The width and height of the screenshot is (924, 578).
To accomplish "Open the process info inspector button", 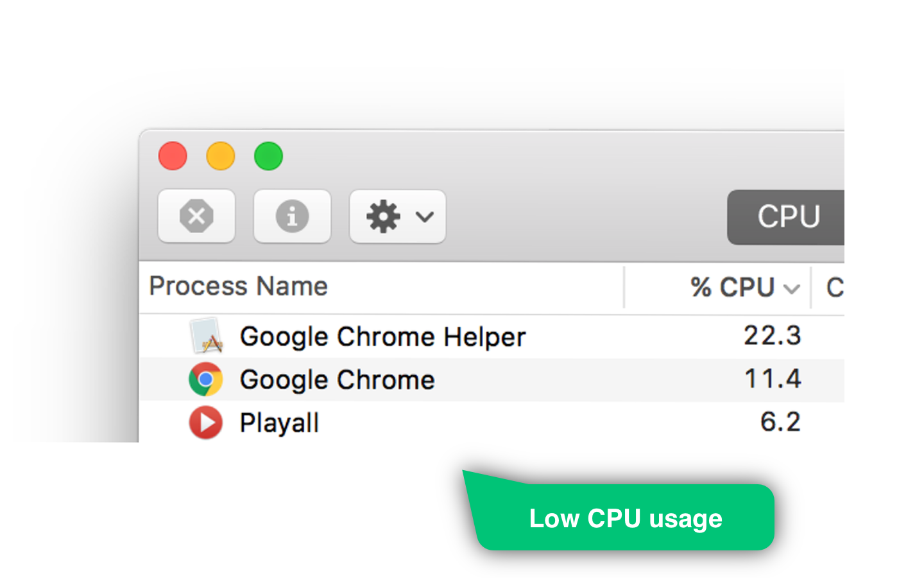I will 292,216.
